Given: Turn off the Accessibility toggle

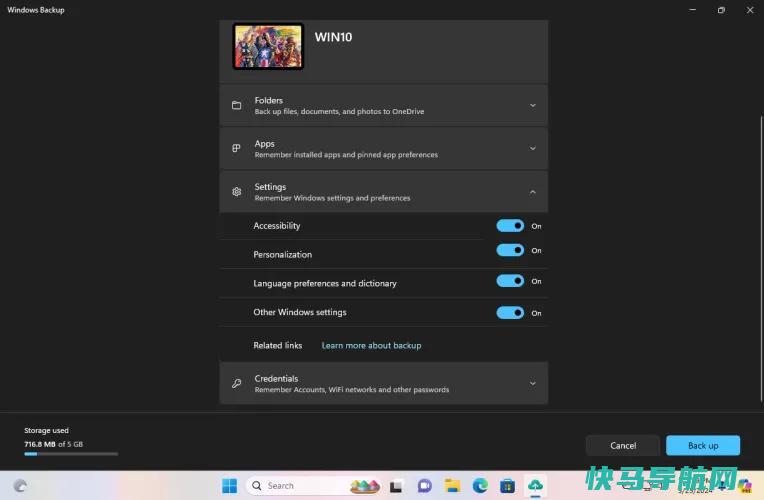Looking at the screenshot, I should click(510, 226).
